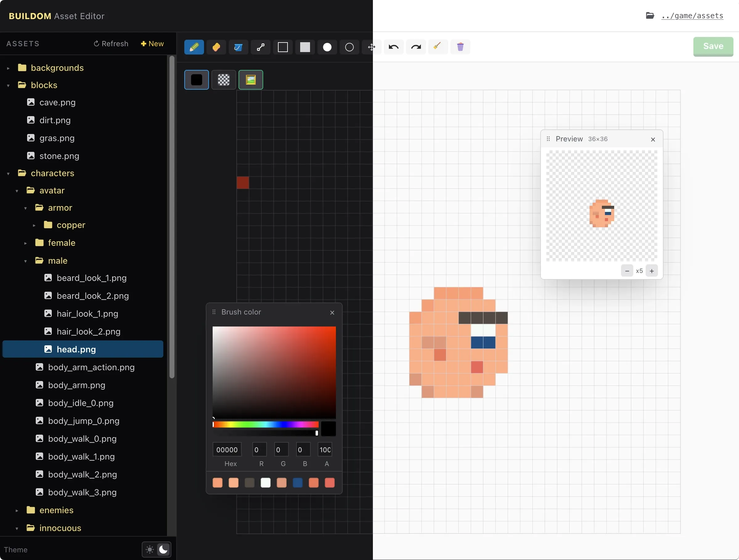Image resolution: width=739 pixels, height=560 pixels.
Task: Select the Line tool
Action: pos(261,47)
